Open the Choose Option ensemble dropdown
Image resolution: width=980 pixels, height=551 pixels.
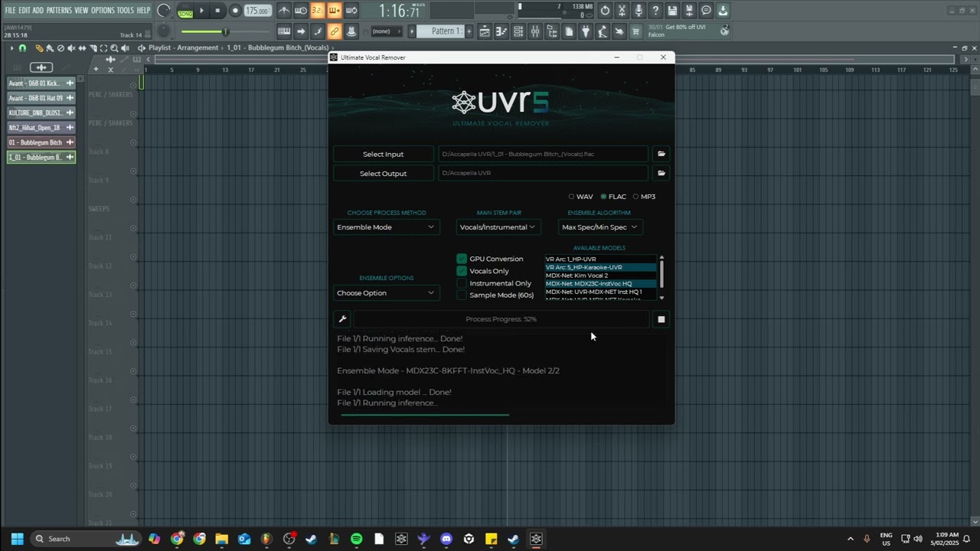tap(386, 293)
